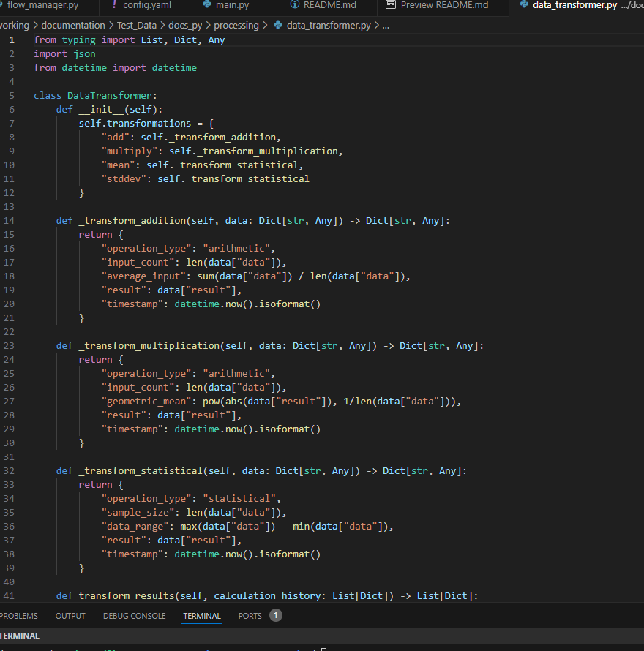Click the "average_input" key
Image resolution: width=644 pixels, height=651 pixels.
(143, 276)
